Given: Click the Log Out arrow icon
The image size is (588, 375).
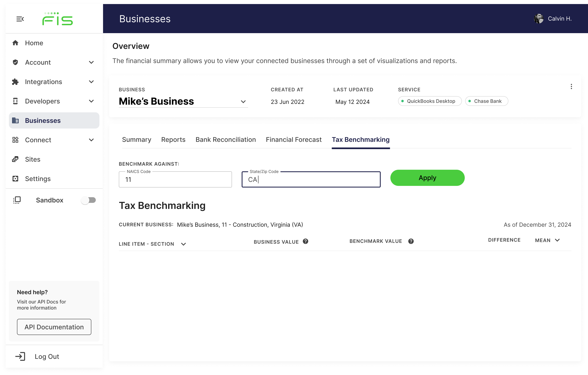Looking at the screenshot, I should click(x=20, y=356).
